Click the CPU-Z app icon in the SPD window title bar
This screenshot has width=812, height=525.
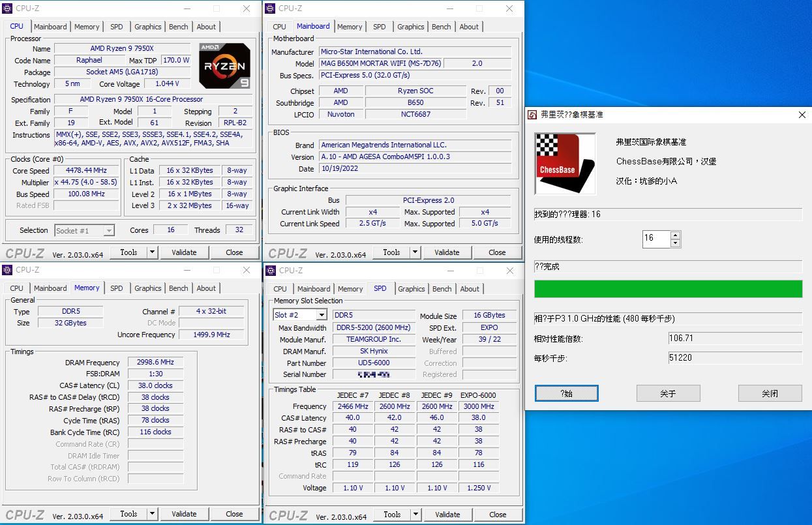tap(270, 271)
